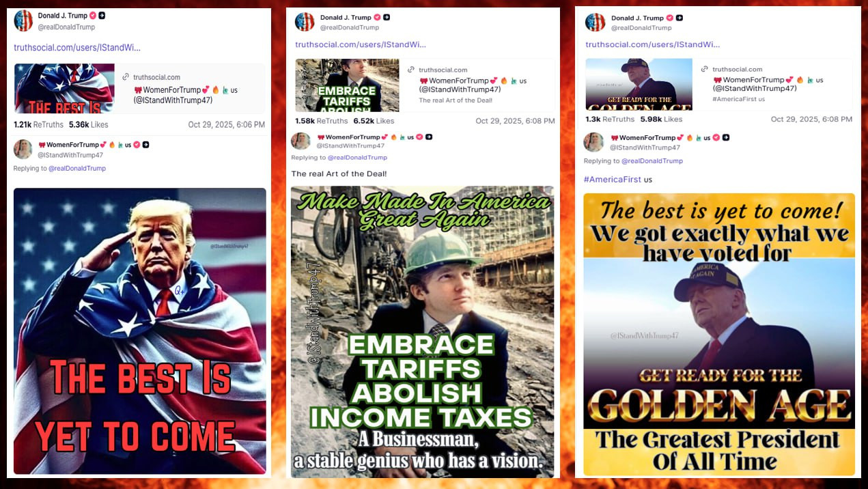Viewport: 868px width, 489px height.
Task: Click Donald J. Trump avatar in middle post
Action: [x=305, y=22]
